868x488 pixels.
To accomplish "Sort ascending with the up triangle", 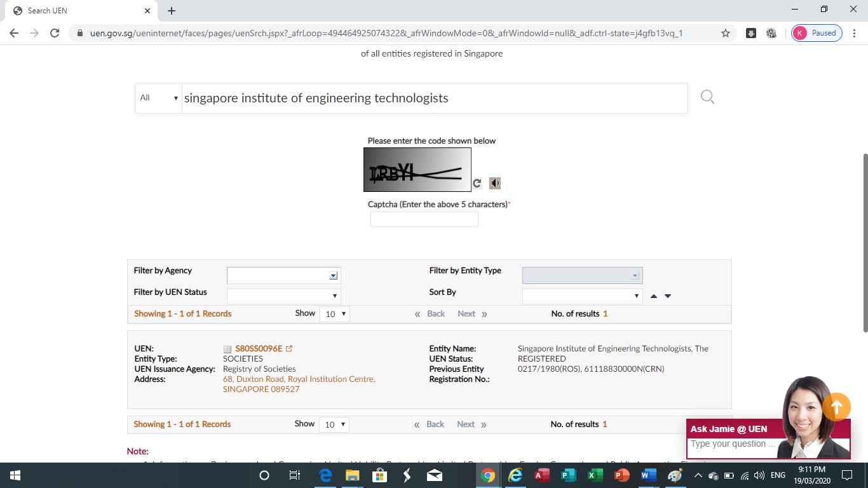I will tap(654, 296).
